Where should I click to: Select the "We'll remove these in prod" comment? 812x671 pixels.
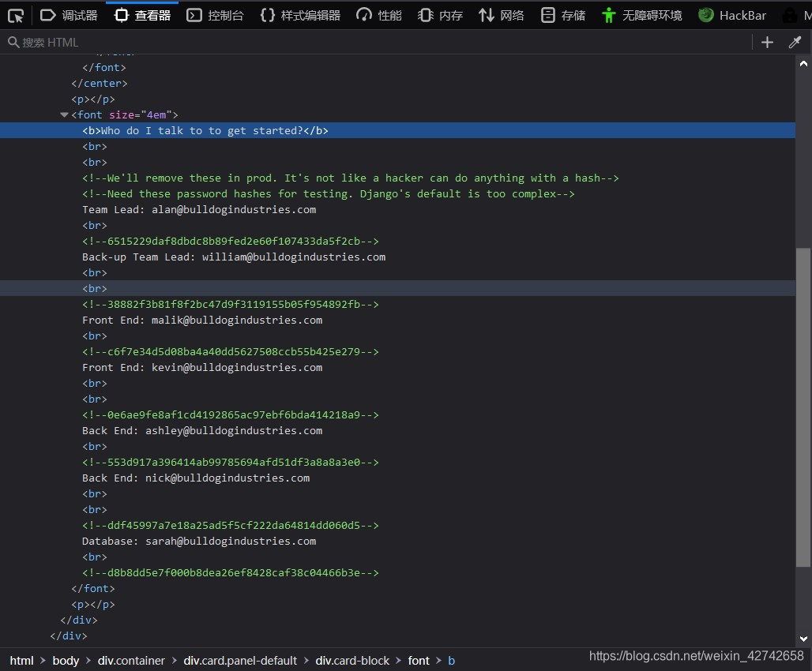click(351, 178)
